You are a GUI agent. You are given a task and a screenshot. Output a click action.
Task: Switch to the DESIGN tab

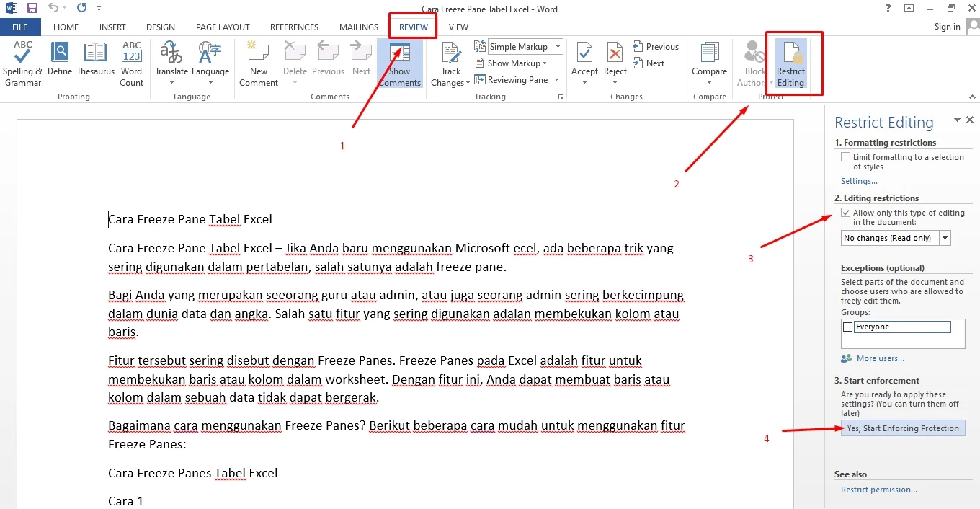[161, 27]
